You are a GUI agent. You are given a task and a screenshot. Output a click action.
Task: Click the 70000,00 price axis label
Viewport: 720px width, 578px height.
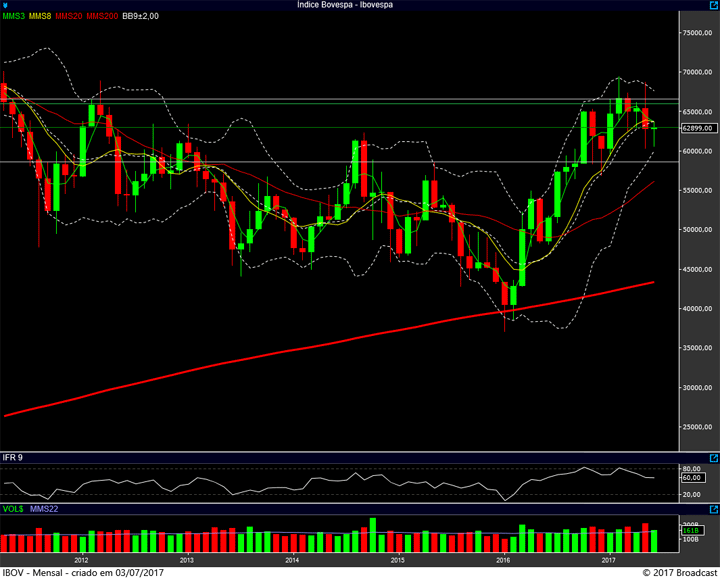point(697,73)
